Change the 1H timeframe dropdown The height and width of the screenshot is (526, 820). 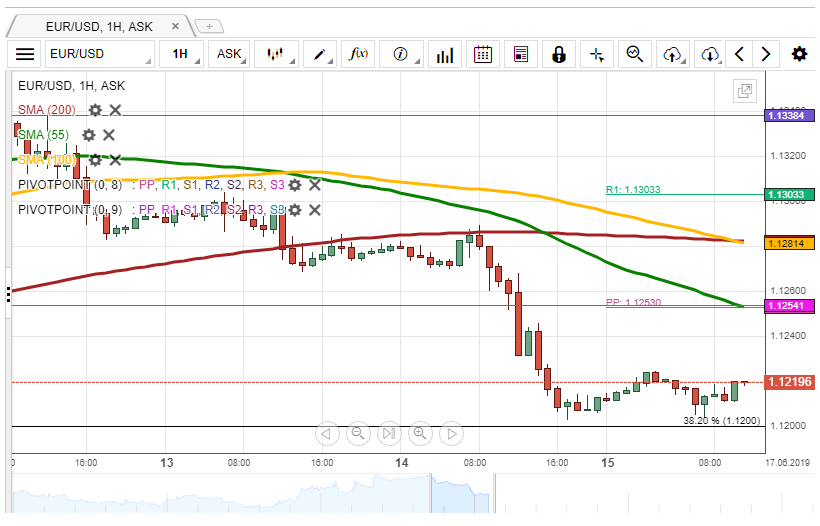[181, 54]
